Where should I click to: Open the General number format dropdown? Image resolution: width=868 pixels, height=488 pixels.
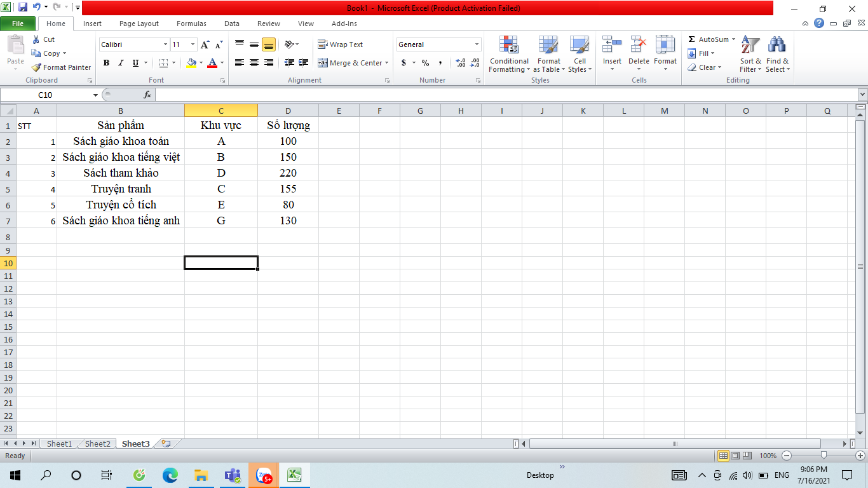[x=477, y=44]
